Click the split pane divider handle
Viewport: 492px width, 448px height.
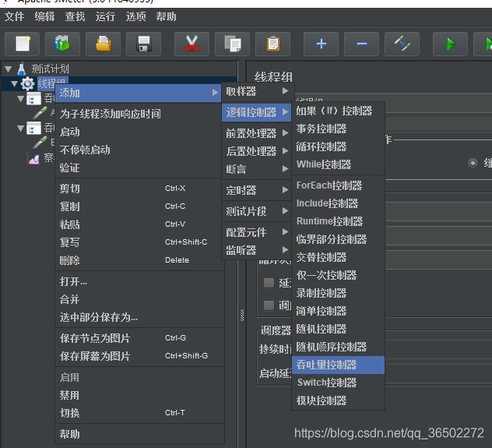242,316
